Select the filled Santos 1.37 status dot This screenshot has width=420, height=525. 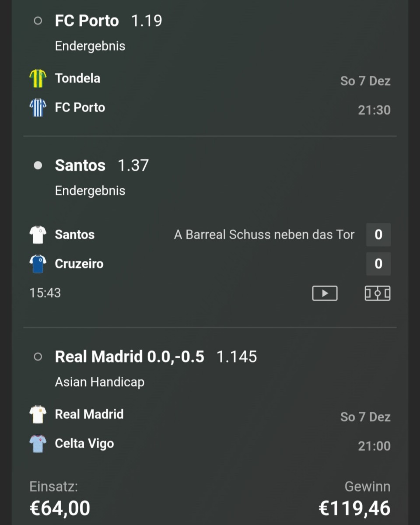click(38, 165)
